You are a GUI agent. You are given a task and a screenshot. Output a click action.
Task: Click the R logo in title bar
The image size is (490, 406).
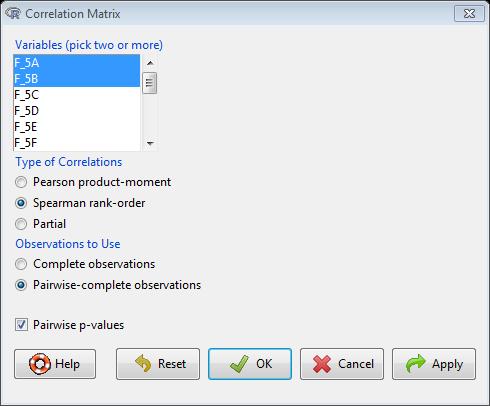pyautogui.click(x=13, y=14)
